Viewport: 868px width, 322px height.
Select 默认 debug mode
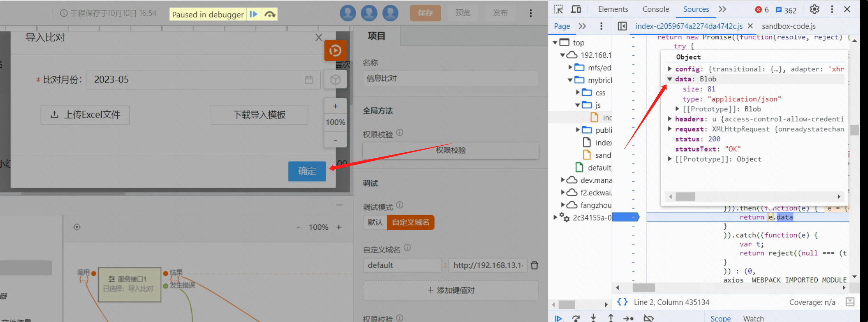point(375,222)
